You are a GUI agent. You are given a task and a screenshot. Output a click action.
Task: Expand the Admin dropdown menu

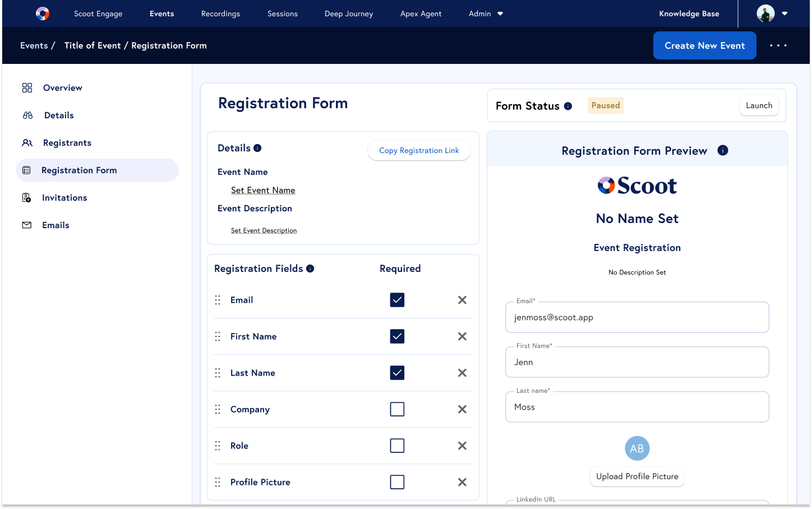pos(486,13)
